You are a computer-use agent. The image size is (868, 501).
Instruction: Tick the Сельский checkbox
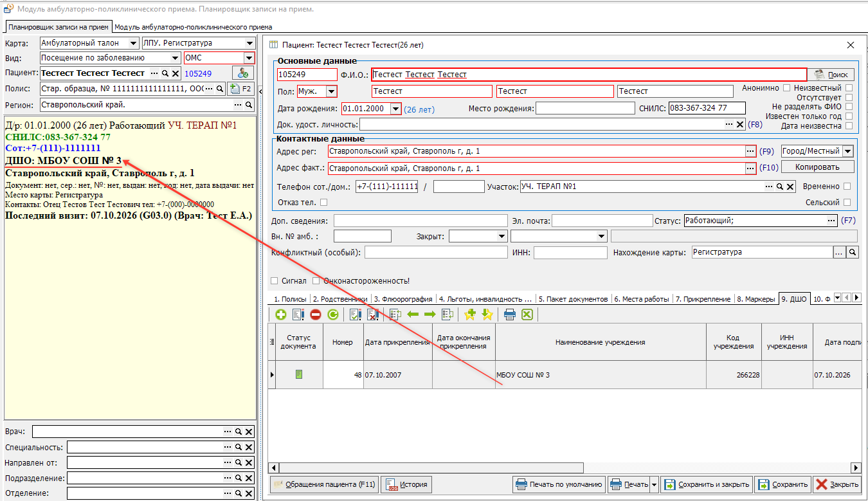(847, 203)
